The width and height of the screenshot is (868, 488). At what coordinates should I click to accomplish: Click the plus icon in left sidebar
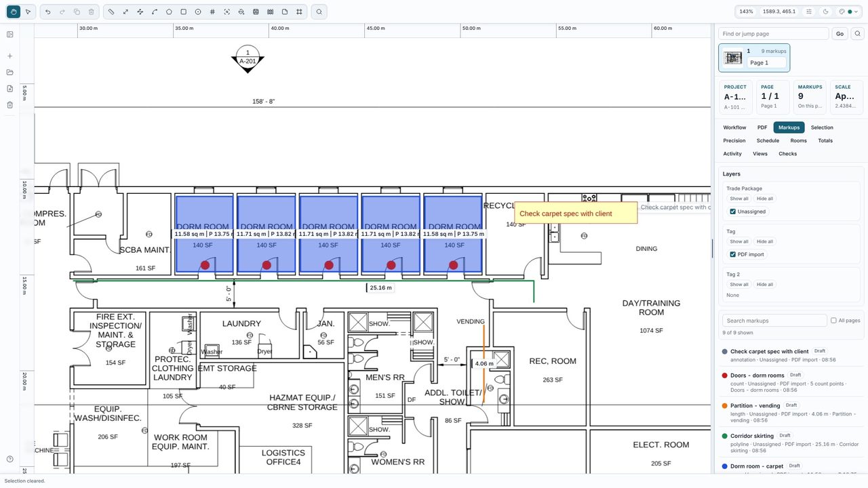[10, 56]
